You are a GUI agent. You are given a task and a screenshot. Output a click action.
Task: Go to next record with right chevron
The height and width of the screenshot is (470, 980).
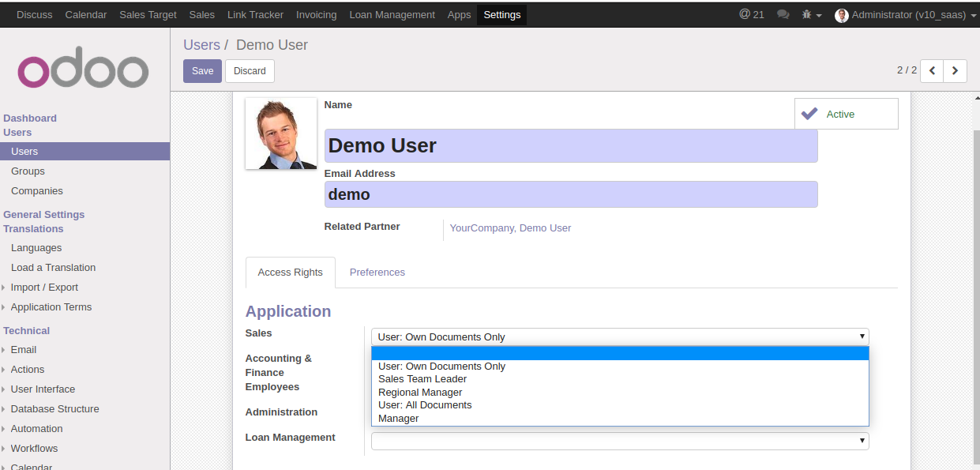[x=955, y=71]
